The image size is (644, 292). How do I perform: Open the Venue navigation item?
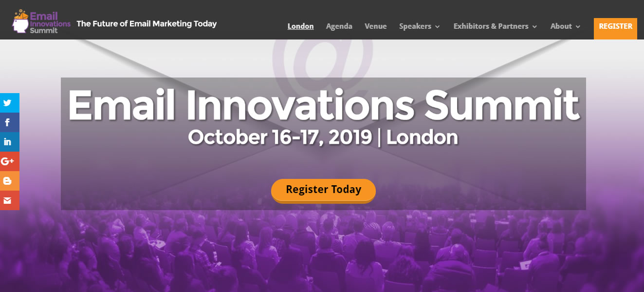[x=375, y=26]
